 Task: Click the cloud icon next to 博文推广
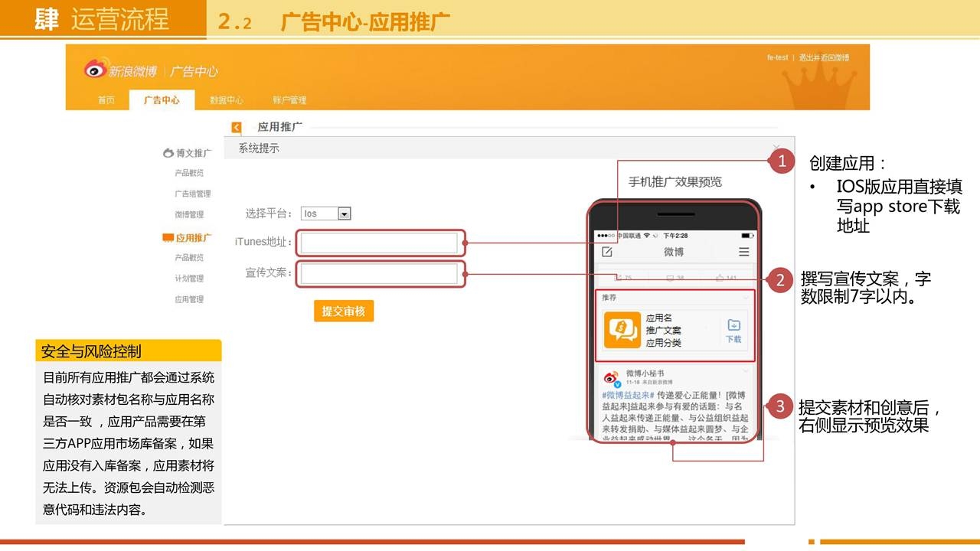coord(168,153)
